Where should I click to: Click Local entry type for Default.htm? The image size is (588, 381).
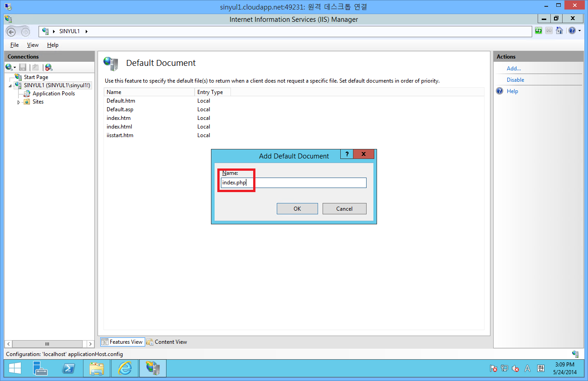pyautogui.click(x=204, y=101)
